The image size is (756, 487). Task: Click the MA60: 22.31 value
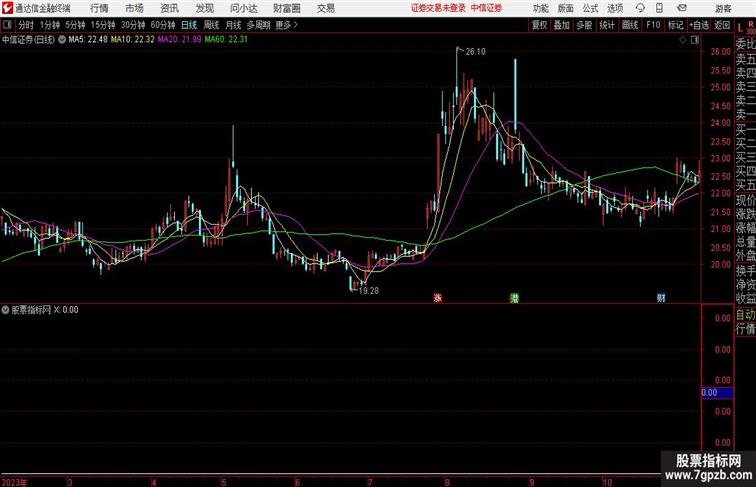(226, 40)
